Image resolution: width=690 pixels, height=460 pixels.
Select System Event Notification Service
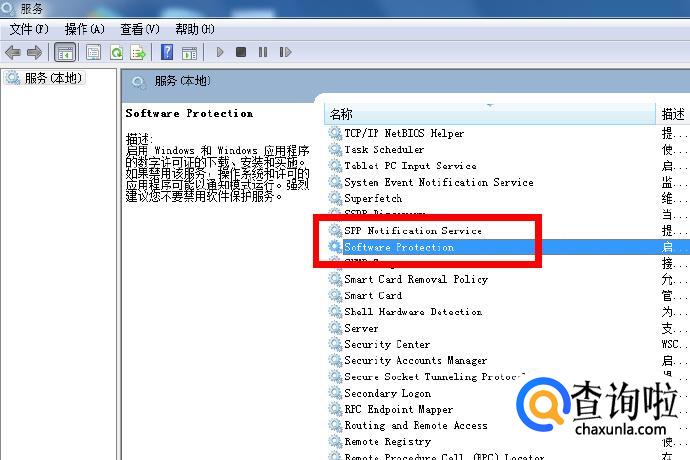439,182
